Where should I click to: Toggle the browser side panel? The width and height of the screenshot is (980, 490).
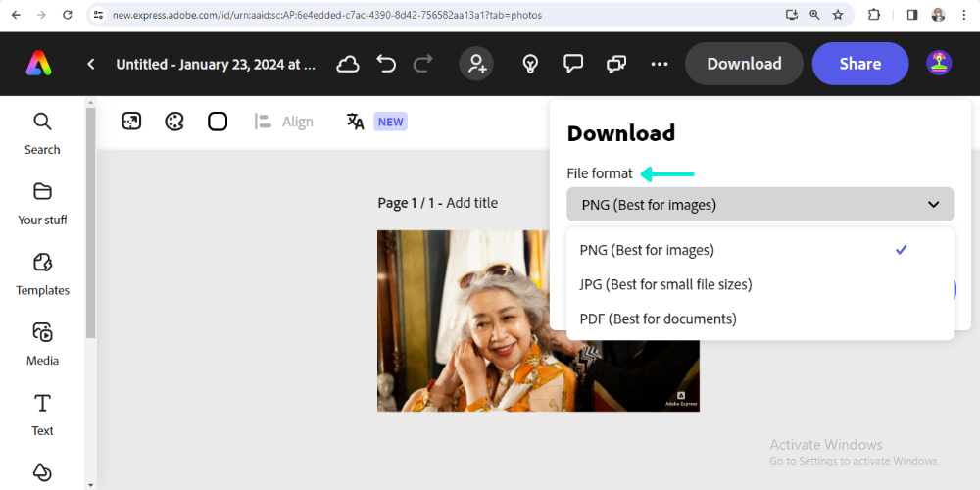[912, 15]
